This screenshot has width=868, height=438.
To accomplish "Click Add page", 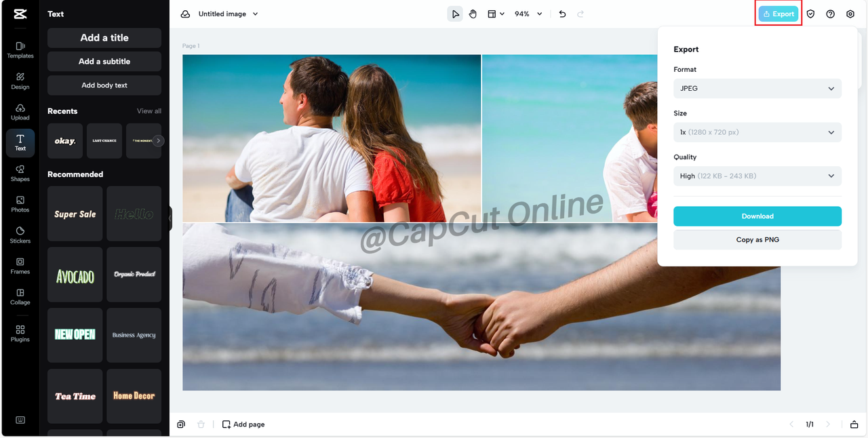I will (x=243, y=424).
